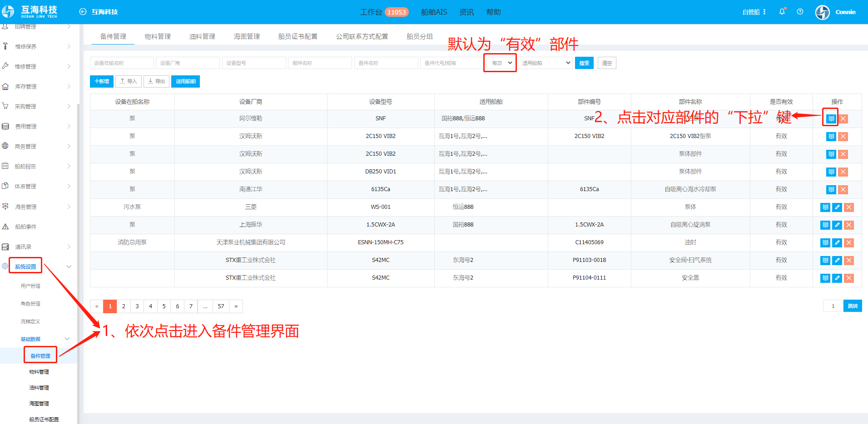Open details book icon for 自吸离心海水冷却泵 row
868x424 pixels.
(x=831, y=189)
